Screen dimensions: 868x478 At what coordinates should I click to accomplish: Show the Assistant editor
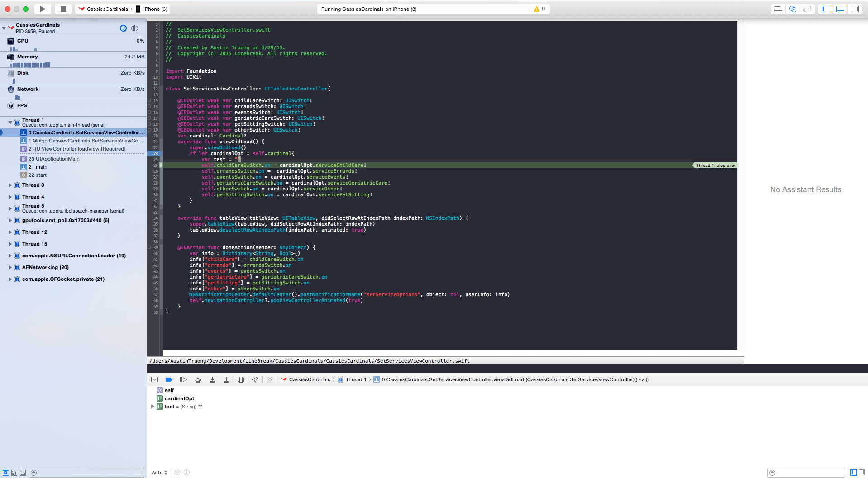[x=792, y=9]
